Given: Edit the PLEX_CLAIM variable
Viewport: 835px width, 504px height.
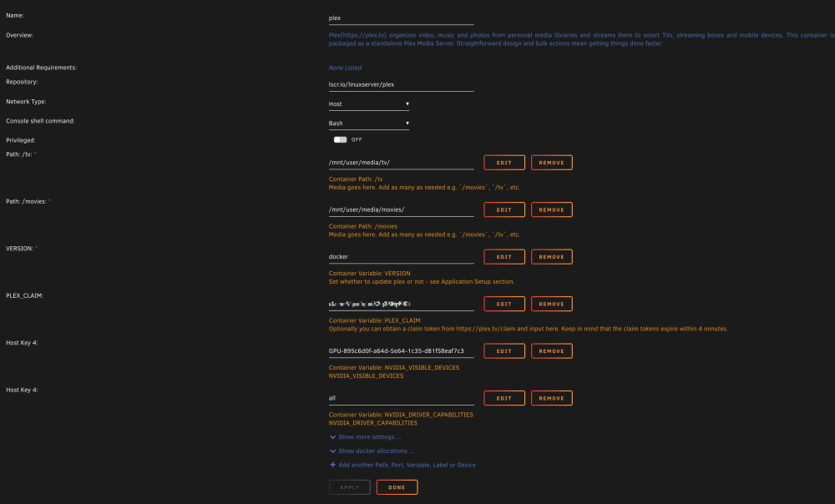Looking at the screenshot, I should (x=504, y=304).
